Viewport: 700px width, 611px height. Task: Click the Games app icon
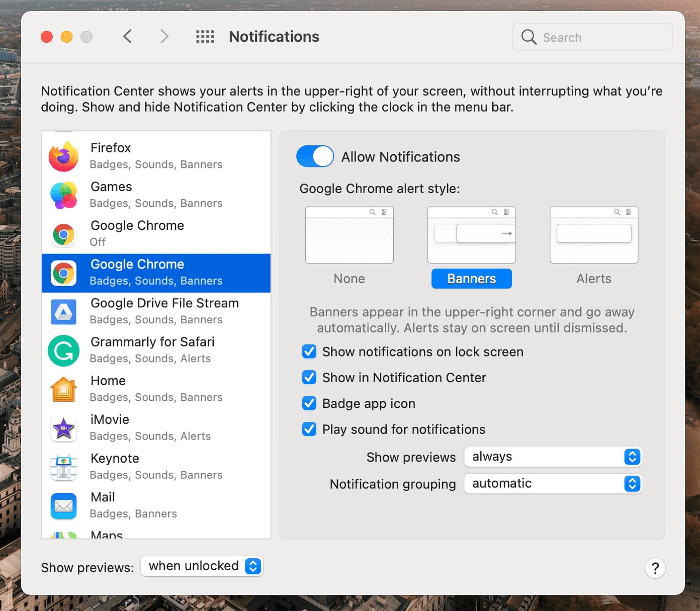click(x=63, y=195)
